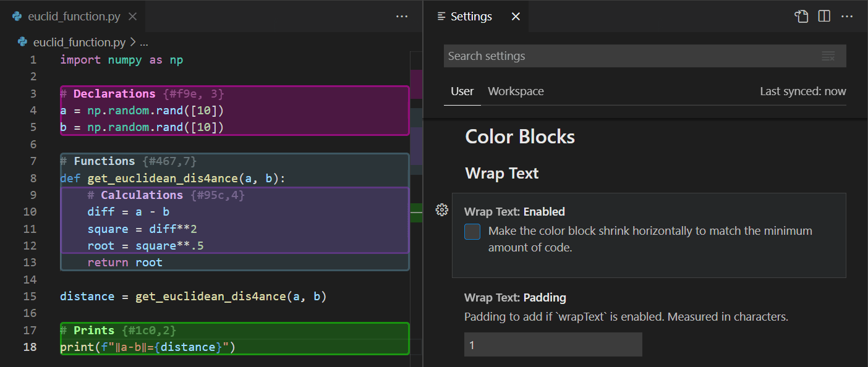Screen dimensions: 868x367
Task: Clear settings search filter icon
Action: click(x=828, y=56)
